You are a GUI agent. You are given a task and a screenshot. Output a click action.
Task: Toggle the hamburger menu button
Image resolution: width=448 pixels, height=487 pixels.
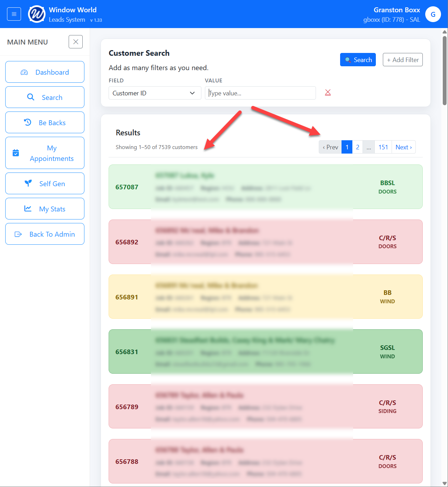pos(14,14)
